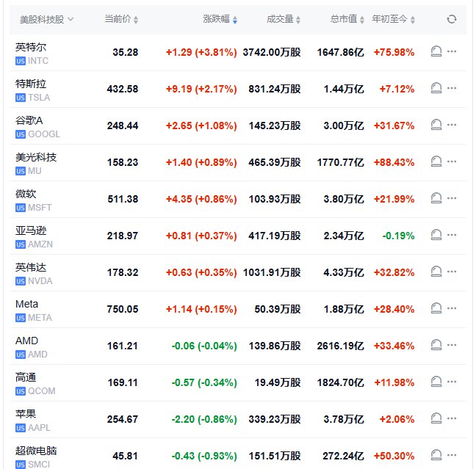Open more options for 亚马逊 row

pyautogui.click(x=452, y=235)
